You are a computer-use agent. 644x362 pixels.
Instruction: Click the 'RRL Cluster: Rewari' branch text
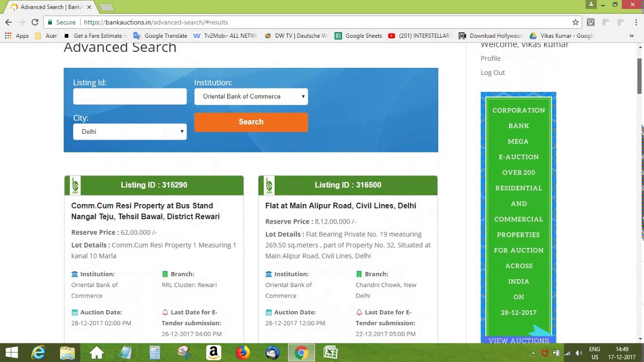click(189, 285)
